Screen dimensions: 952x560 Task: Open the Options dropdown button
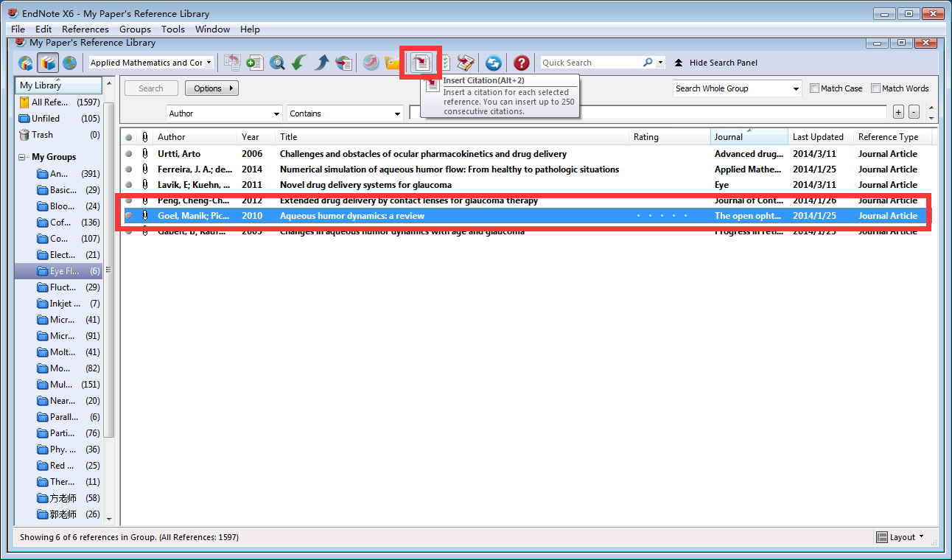point(211,88)
